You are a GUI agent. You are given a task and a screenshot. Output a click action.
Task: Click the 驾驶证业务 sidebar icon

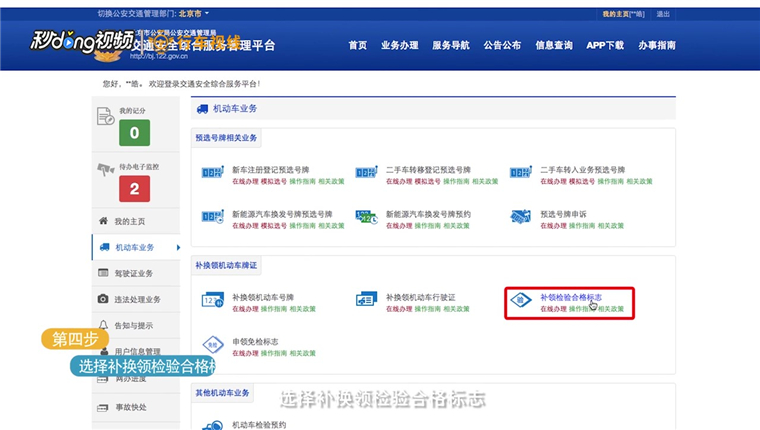tap(103, 273)
